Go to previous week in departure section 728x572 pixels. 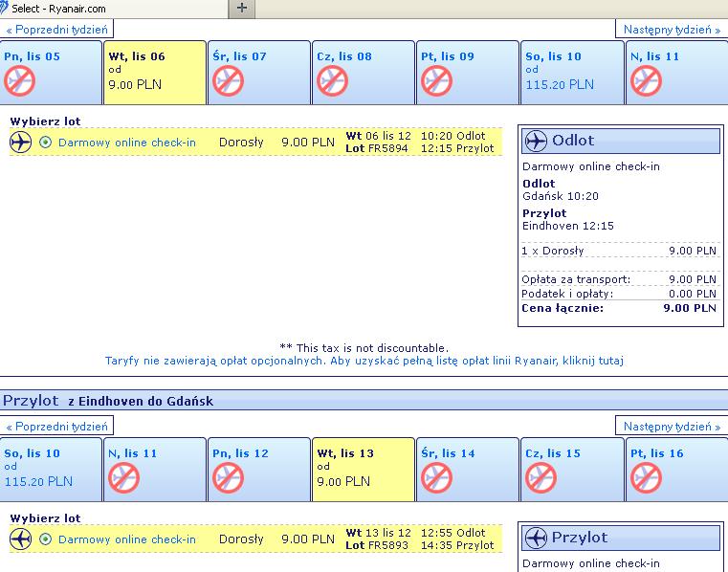(x=56, y=30)
